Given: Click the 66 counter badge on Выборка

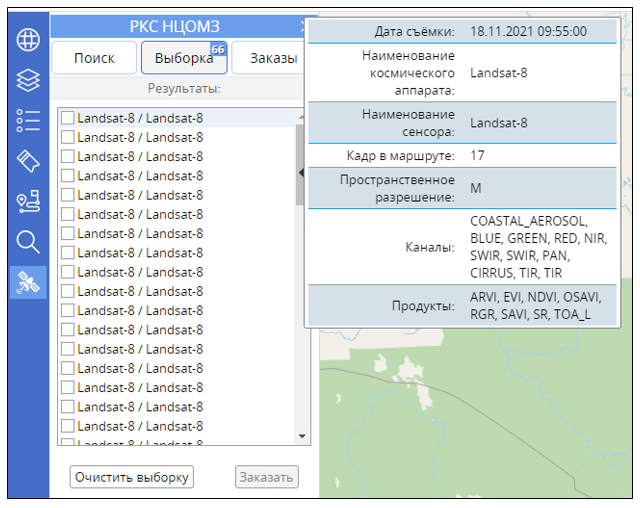Looking at the screenshot, I should point(218,49).
